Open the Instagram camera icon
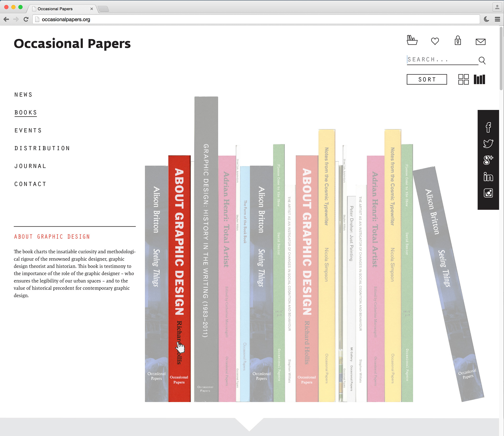 (488, 193)
